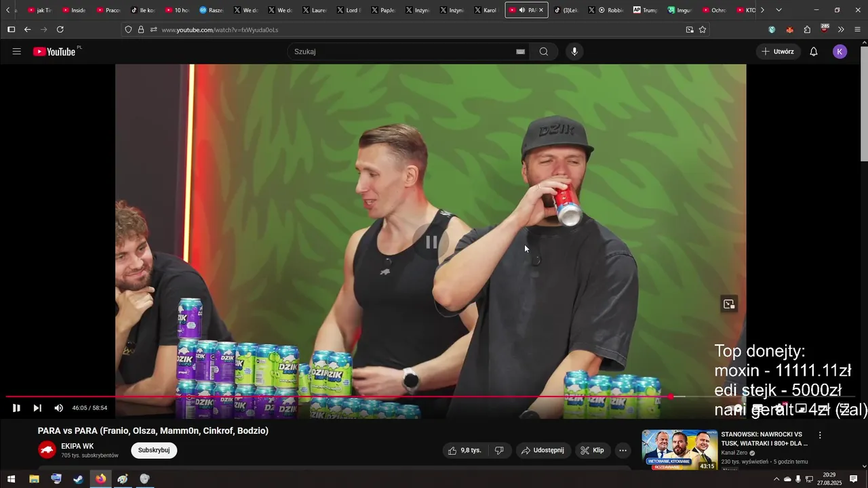Open picture-in-picture icon in address bar

coord(690,30)
